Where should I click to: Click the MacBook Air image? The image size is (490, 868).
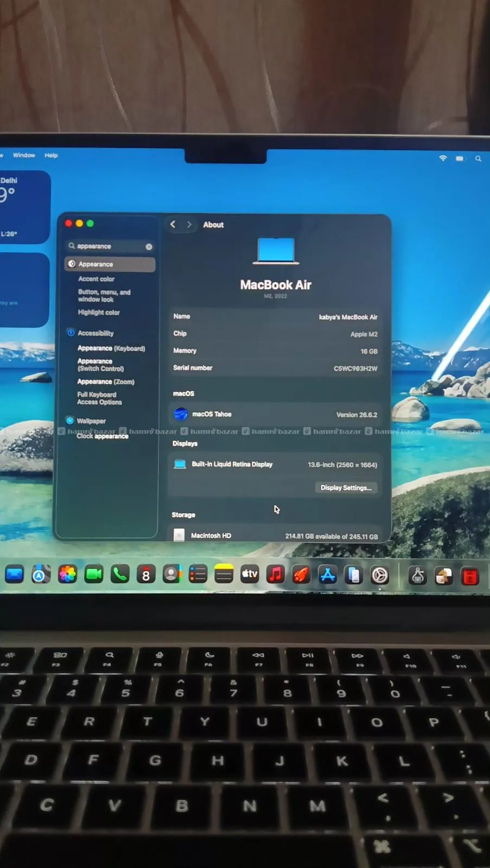[276, 251]
